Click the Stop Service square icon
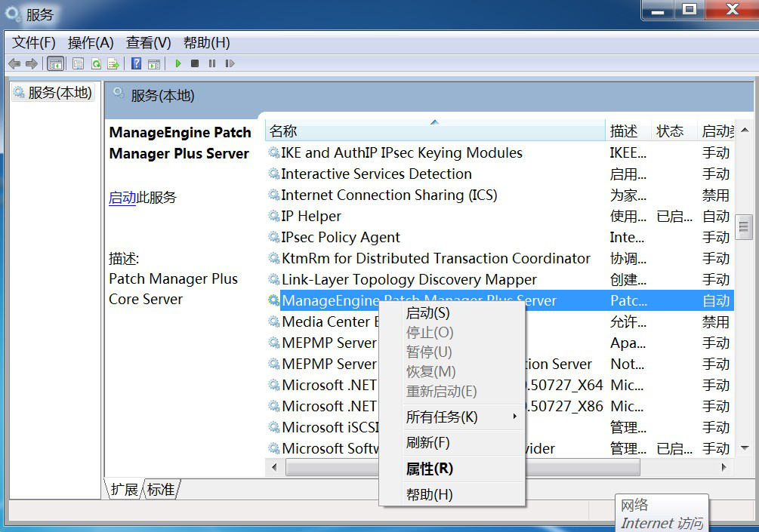Image resolution: width=759 pixels, height=532 pixels. (x=195, y=63)
